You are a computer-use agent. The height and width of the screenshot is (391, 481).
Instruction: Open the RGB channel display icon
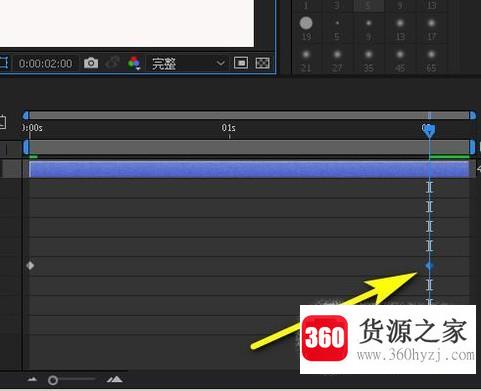(x=134, y=63)
